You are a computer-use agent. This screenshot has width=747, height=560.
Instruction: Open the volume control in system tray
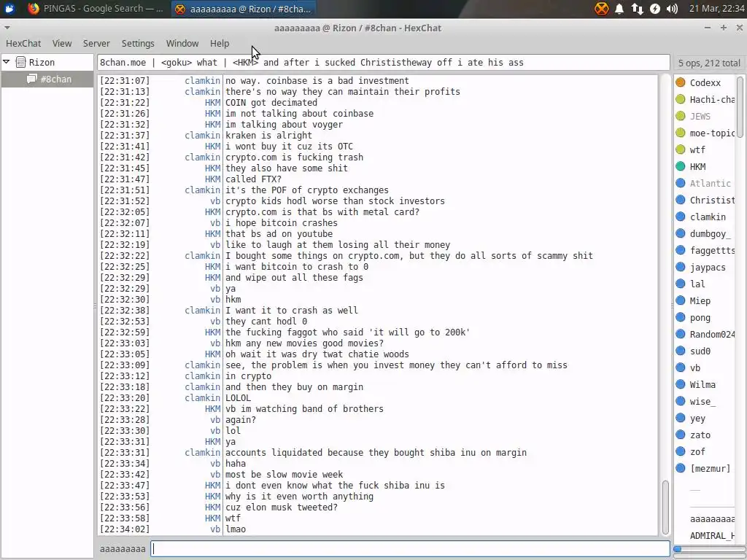pos(672,9)
